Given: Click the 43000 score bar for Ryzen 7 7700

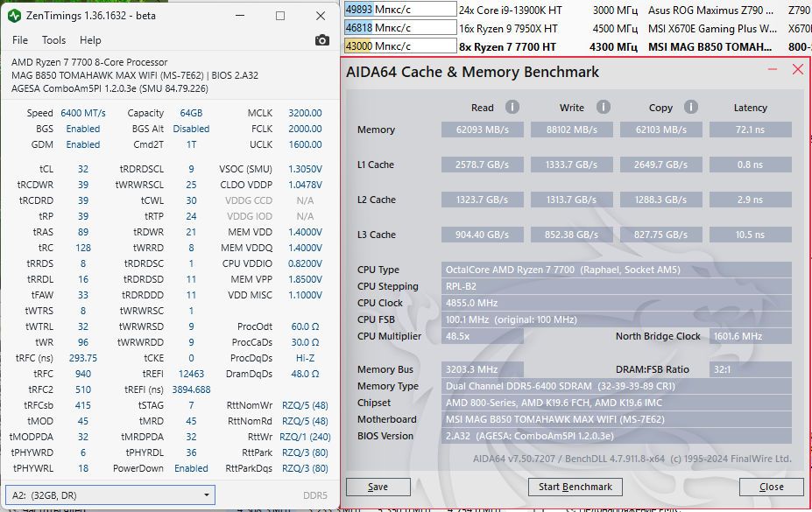Looking at the screenshot, I should click(399, 46).
